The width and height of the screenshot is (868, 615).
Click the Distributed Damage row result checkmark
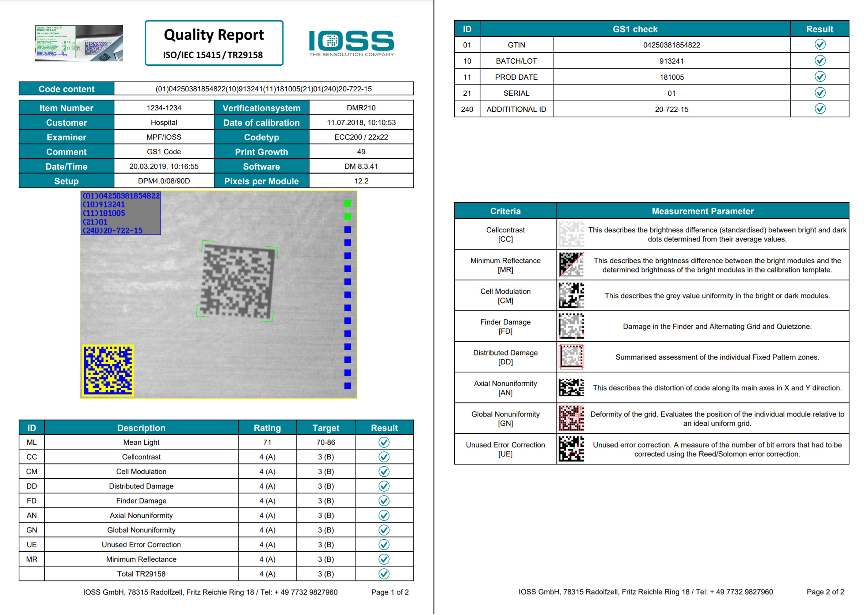tap(384, 487)
